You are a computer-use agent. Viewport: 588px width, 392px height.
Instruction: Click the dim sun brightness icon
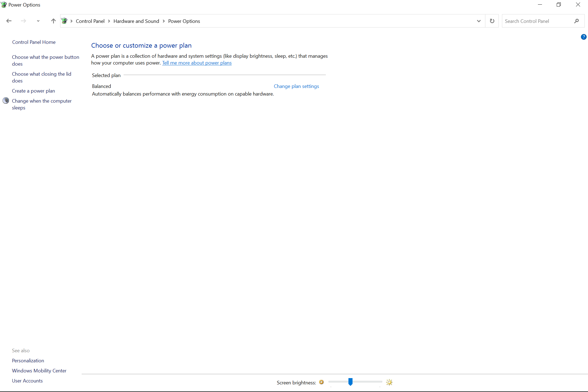pos(321,382)
